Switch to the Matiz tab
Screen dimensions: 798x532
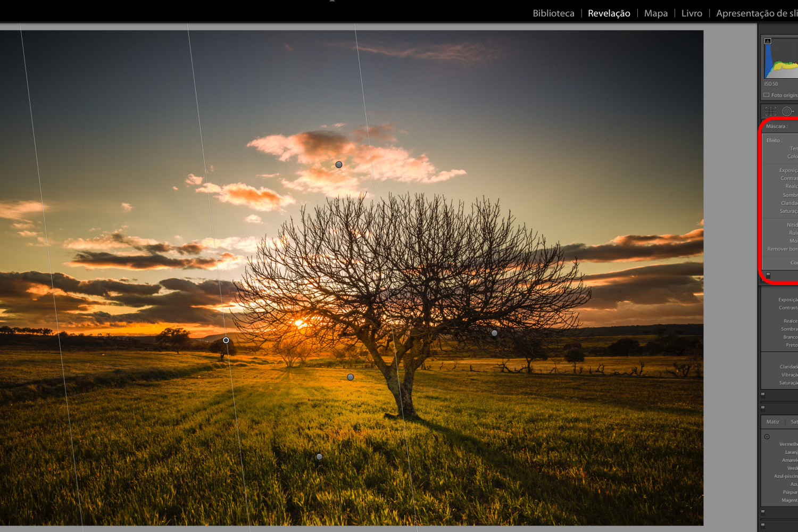pos(772,422)
